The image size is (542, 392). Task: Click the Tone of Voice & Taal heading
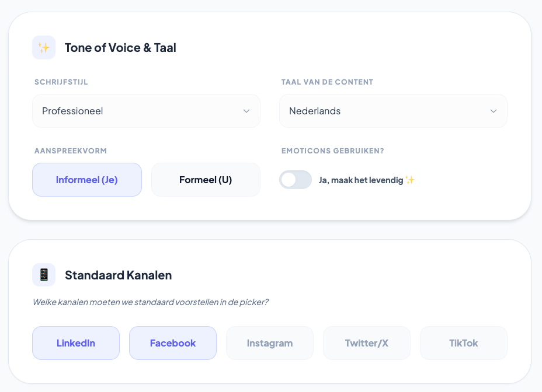coord(120,48)
